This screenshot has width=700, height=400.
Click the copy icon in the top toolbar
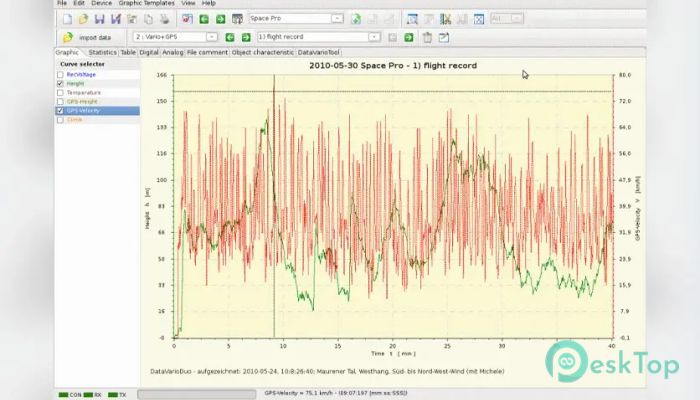click(x=148, y=19)
